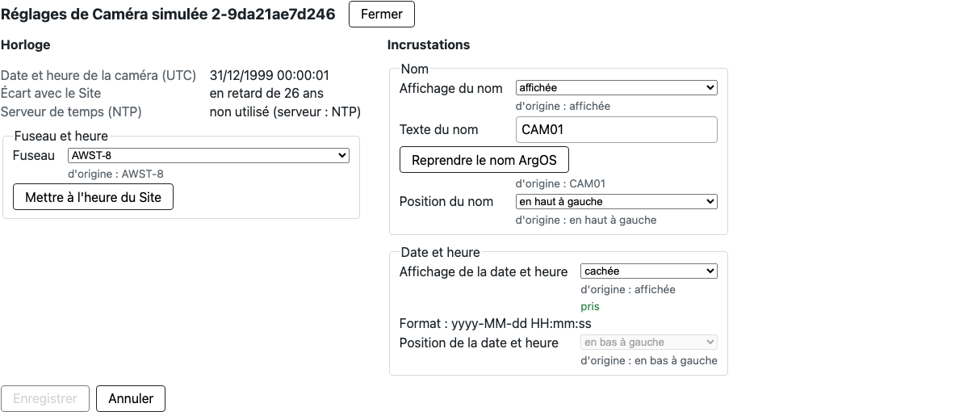
Task: Click the 'Écart avec le Site' label
Action: click(x=51, y=94)
